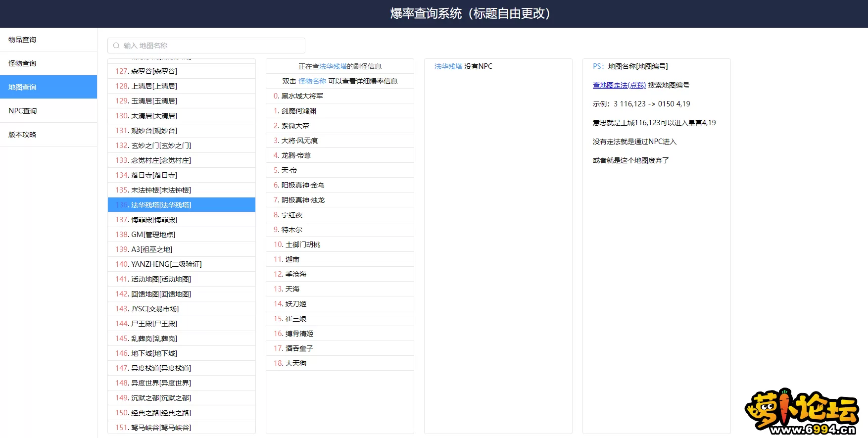Select highlighted map 136. 法华残塔
The height and width of the screenshot is (438, 868).
[182, 205]
